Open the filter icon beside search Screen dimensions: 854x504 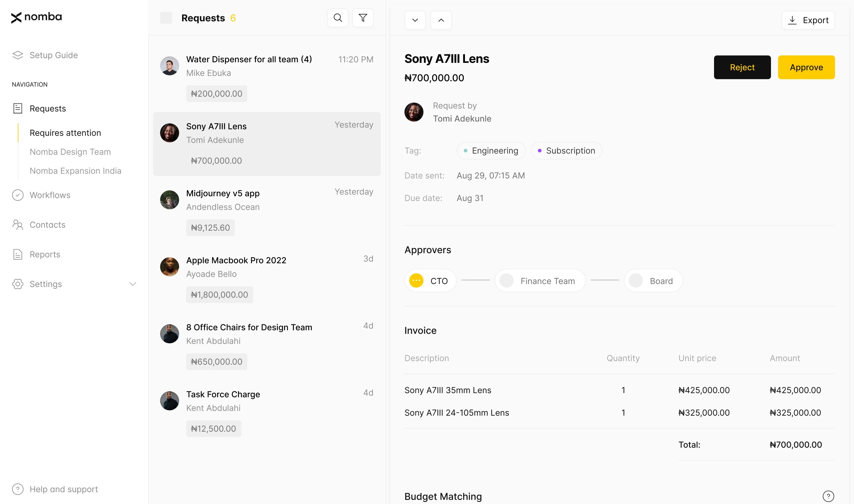363,17
